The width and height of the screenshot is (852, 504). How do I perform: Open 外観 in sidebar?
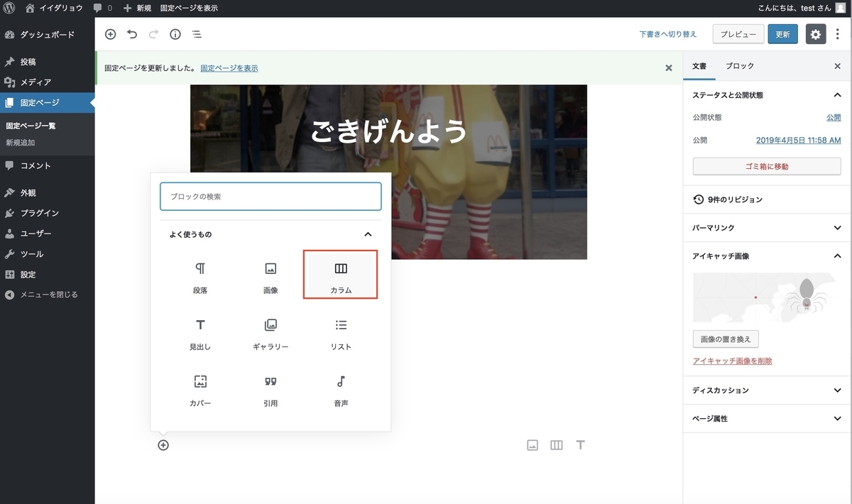tap(47, 193)
